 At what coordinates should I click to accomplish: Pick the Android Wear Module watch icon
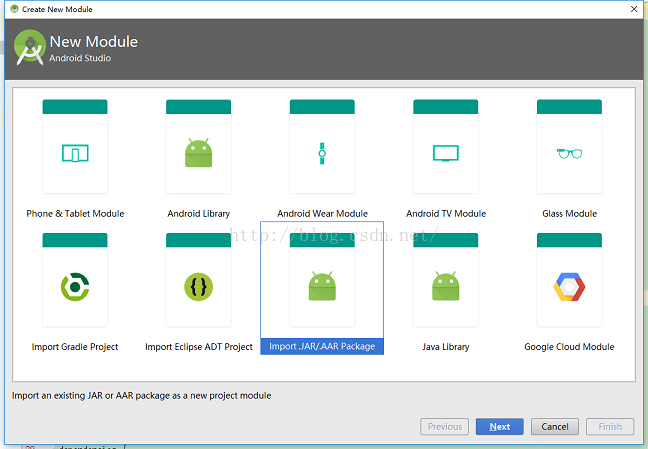(322, 153)
